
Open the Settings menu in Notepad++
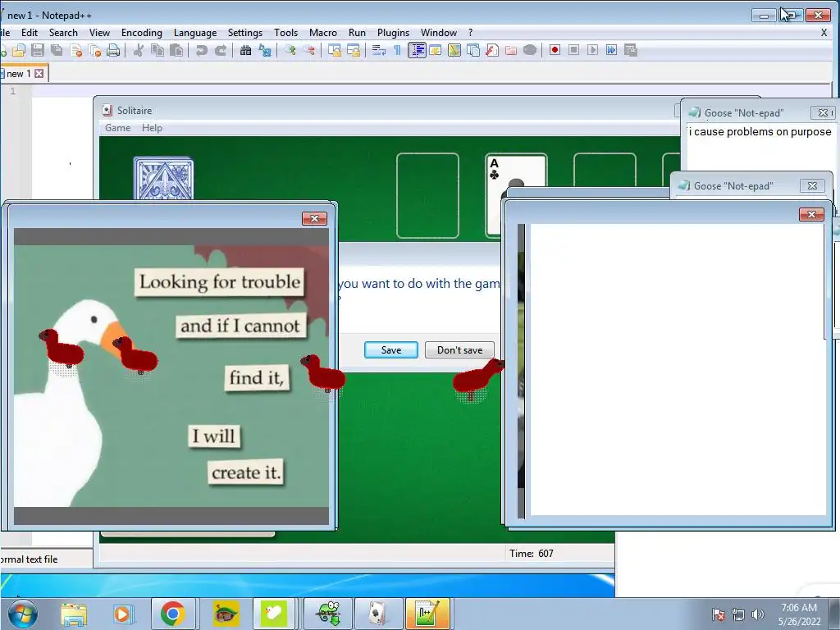click(244, 33)
